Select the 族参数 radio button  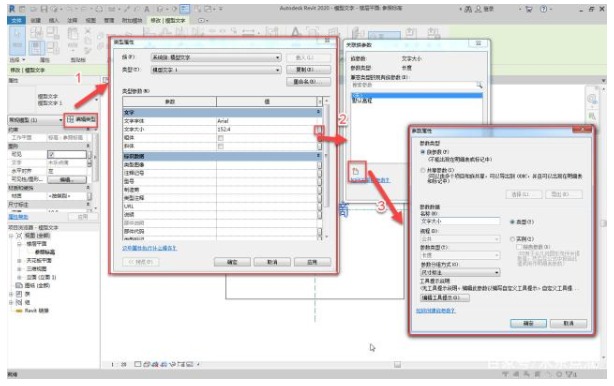click(423, 152)
